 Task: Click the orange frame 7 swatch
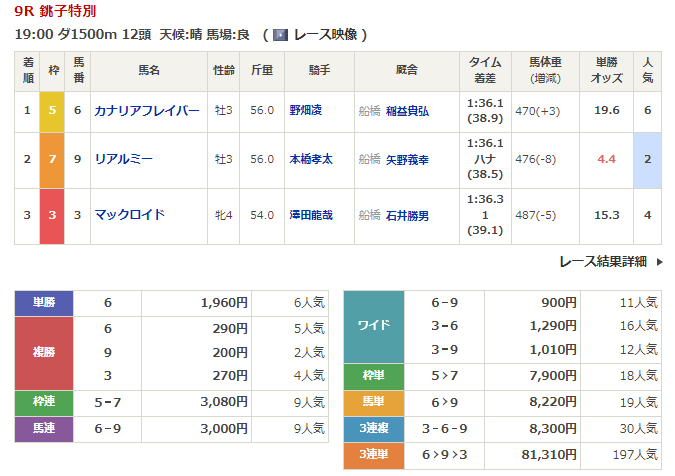(52, 158)
